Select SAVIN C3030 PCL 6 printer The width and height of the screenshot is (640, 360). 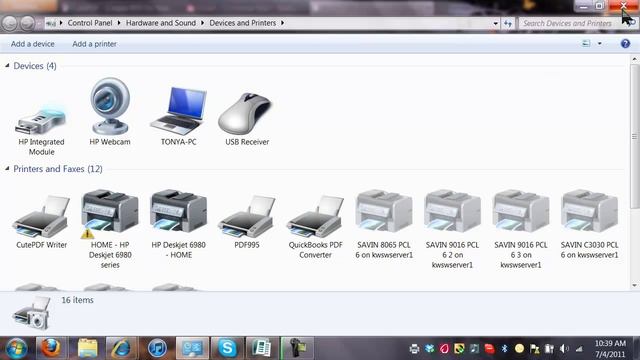point(589,224)
